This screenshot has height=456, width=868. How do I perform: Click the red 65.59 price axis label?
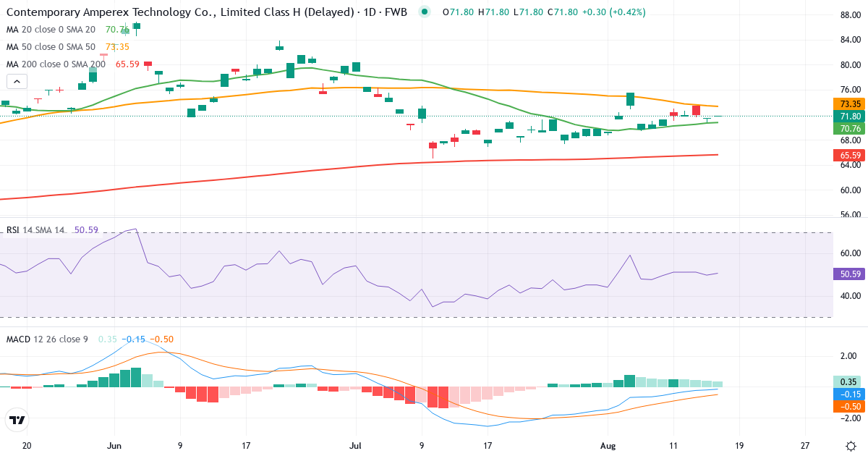(851, 155)
